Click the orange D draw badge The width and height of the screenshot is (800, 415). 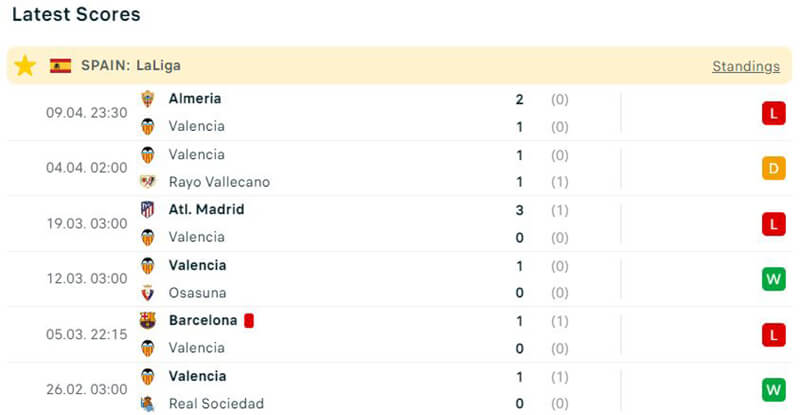click(773, 168)
